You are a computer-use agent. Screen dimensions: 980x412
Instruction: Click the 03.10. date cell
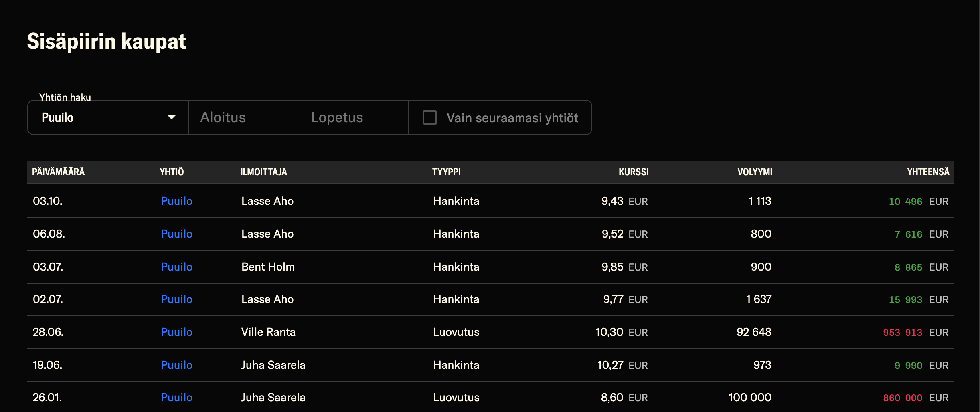coord(47,201)
